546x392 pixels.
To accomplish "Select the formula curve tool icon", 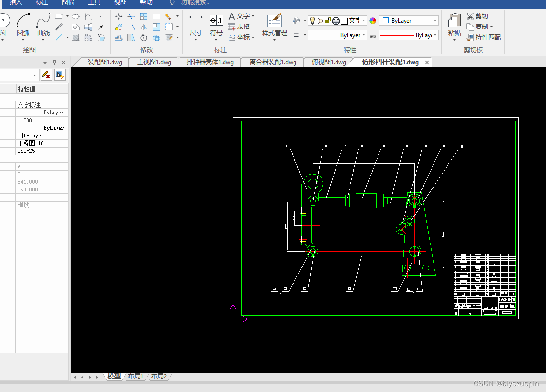I will [88, 16].
